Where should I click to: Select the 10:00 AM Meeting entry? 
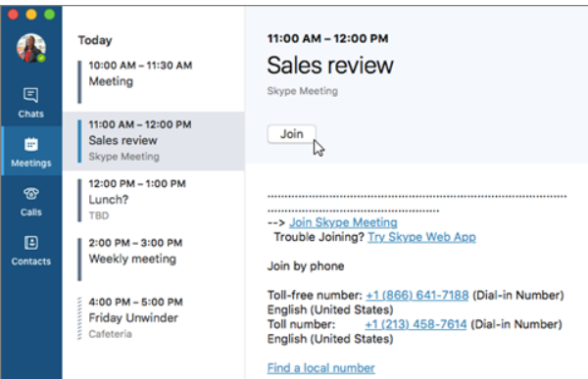coord(154,81)
